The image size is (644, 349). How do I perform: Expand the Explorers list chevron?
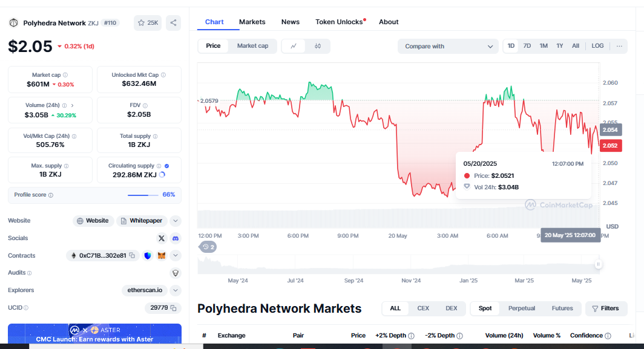pos(176,290)
